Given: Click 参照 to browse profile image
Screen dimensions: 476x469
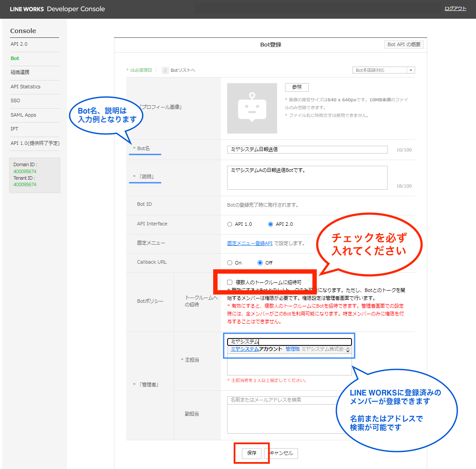Looking at the screenshot, I should coord(297,87).
